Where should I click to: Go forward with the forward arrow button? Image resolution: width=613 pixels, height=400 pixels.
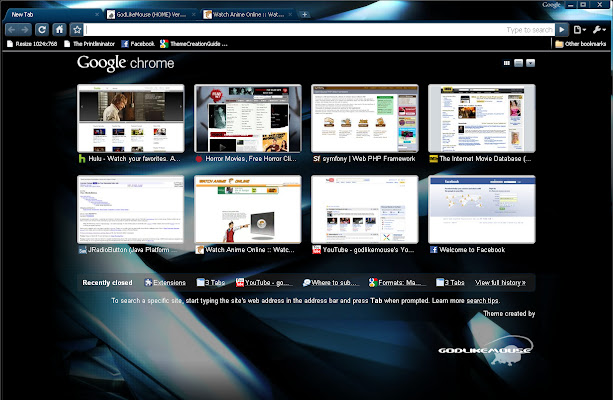click(x=24, y=30)
